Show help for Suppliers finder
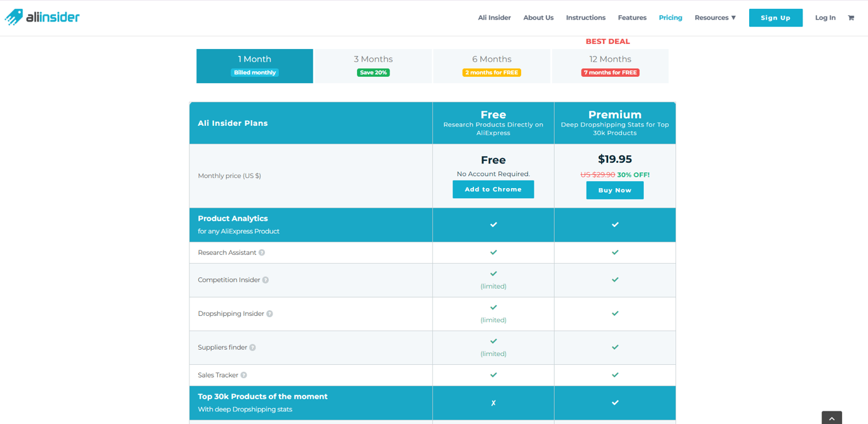 point(252,348)
